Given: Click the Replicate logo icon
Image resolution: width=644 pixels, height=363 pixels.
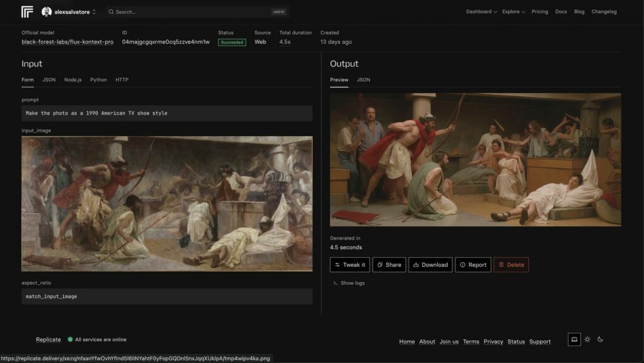Looking at the screenshot, I should tap(27, 11).
